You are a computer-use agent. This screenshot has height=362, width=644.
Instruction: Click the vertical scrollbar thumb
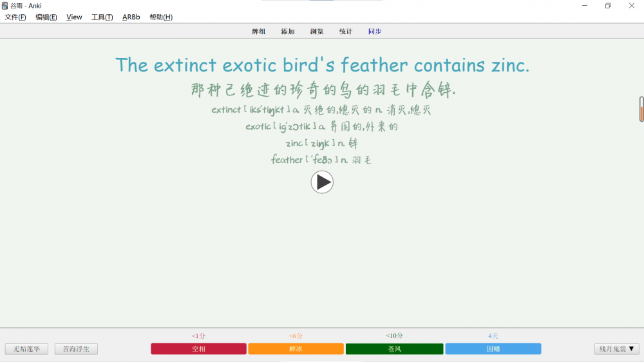641,110
